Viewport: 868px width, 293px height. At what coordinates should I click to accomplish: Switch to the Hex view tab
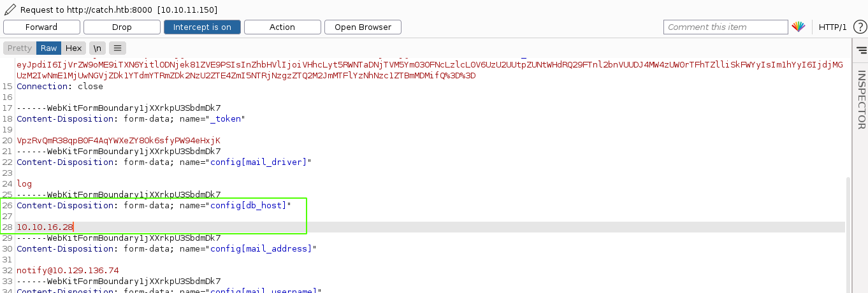click(x=73, y=48)
